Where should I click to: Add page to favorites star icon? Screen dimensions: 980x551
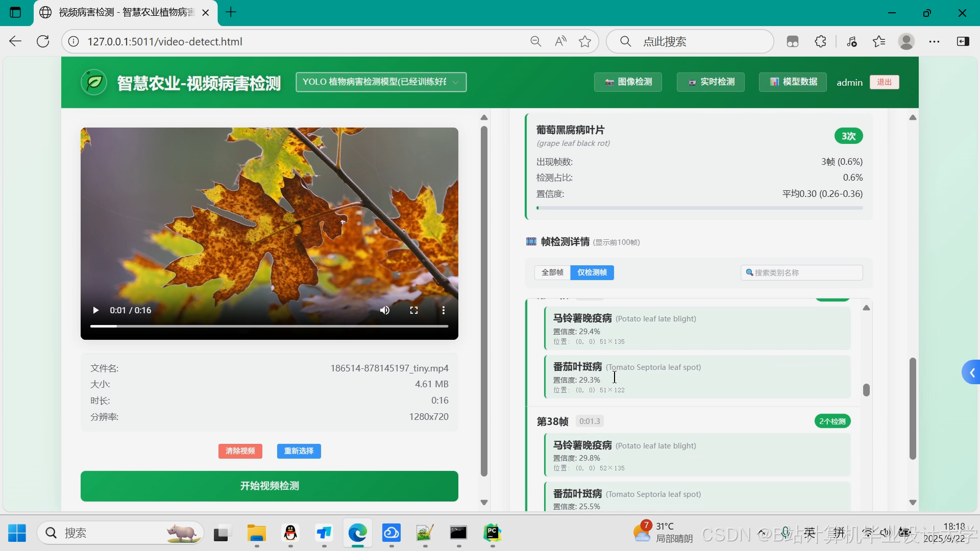(x=585, y=42)
